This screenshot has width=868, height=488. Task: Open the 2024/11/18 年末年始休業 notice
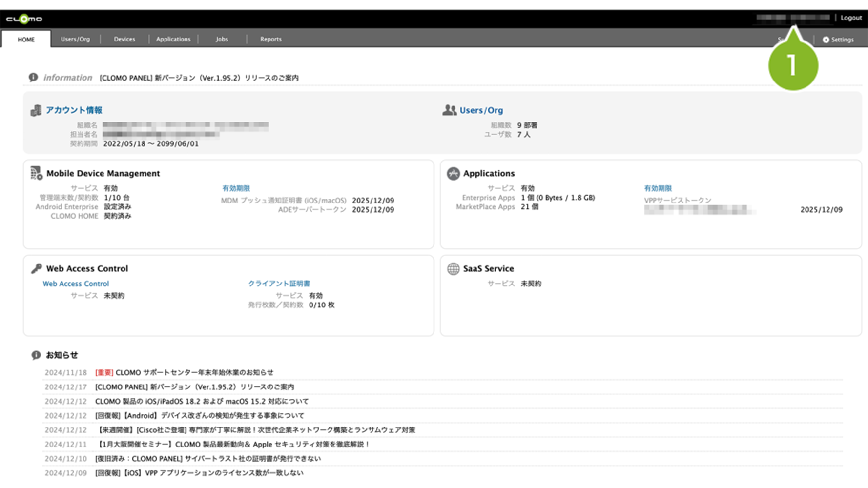194,372
